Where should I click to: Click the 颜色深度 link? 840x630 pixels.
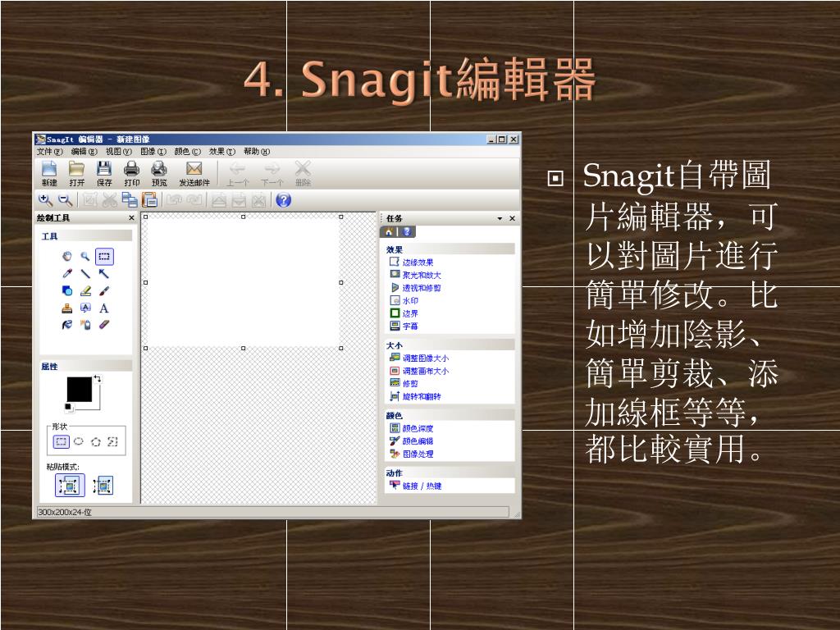(x=418, y=428)
